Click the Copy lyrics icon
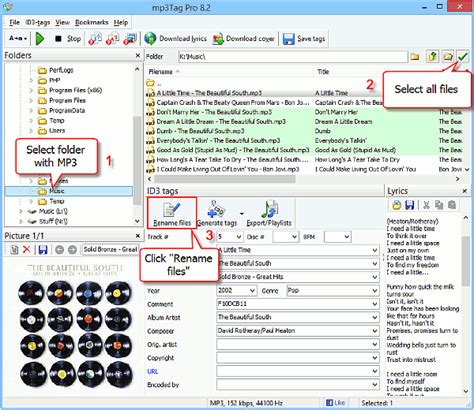Image resolution: width=474 pixels, height=410 pixels. tap(439, 205)
